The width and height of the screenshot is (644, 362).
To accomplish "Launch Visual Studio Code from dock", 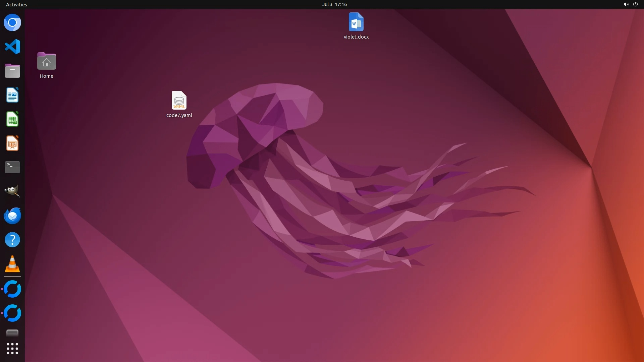I will pyautogui.click(x=12, y=47).
